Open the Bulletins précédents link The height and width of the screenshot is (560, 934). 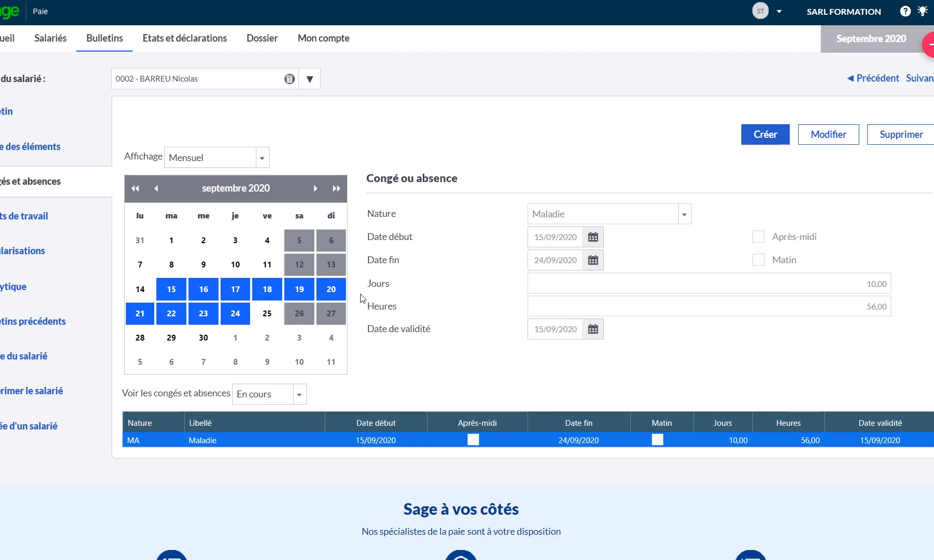pos(34,321)
